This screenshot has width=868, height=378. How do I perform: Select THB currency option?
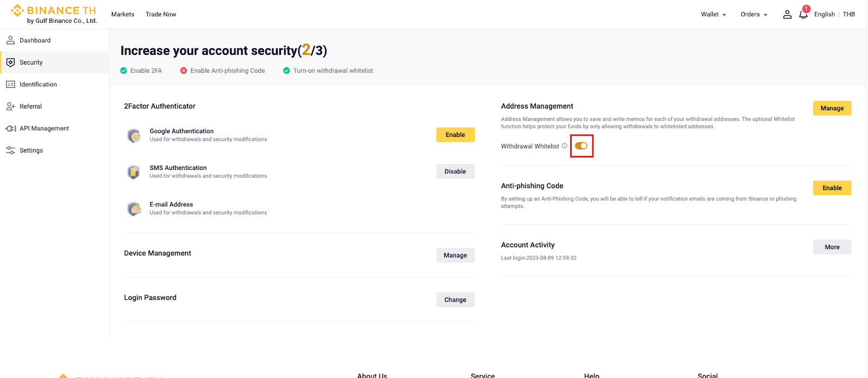click(x=848, y=15)
